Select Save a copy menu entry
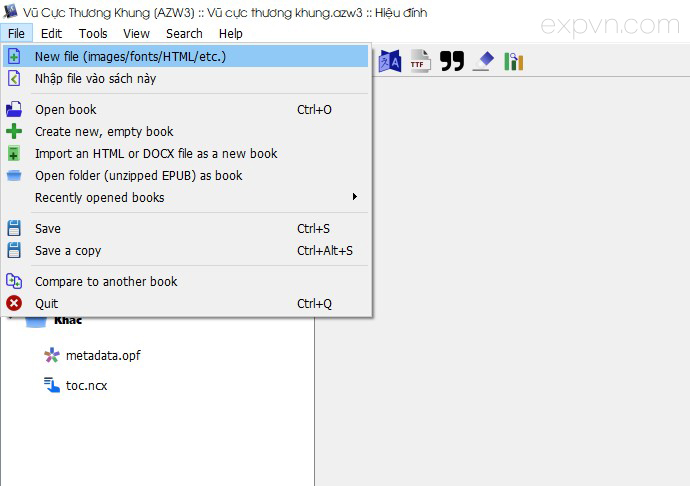This screenshot has width=690, height=486. (x=68, y=250)
